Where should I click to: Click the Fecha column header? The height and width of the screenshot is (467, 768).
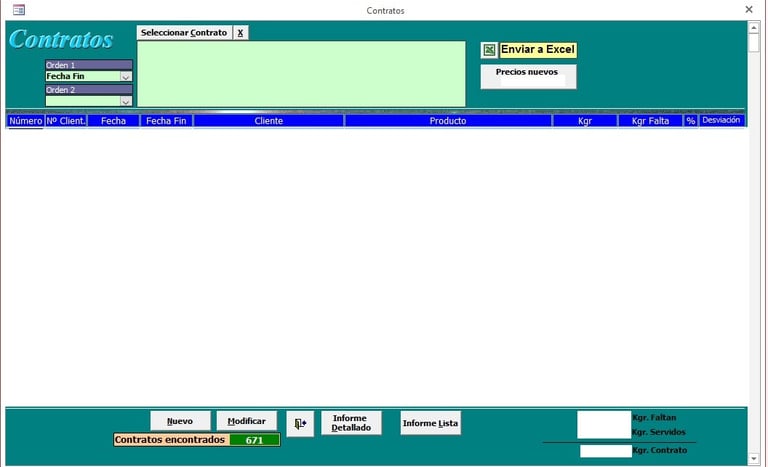(114, 121)
